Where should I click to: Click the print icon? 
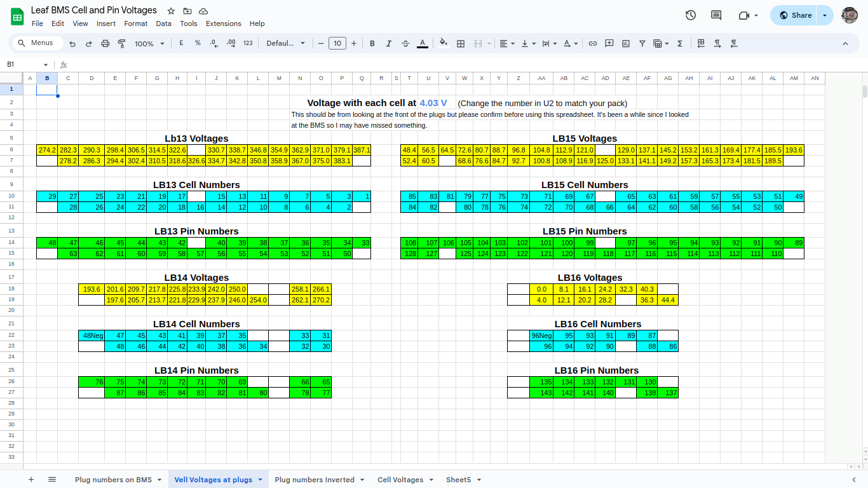pos(105,43)
